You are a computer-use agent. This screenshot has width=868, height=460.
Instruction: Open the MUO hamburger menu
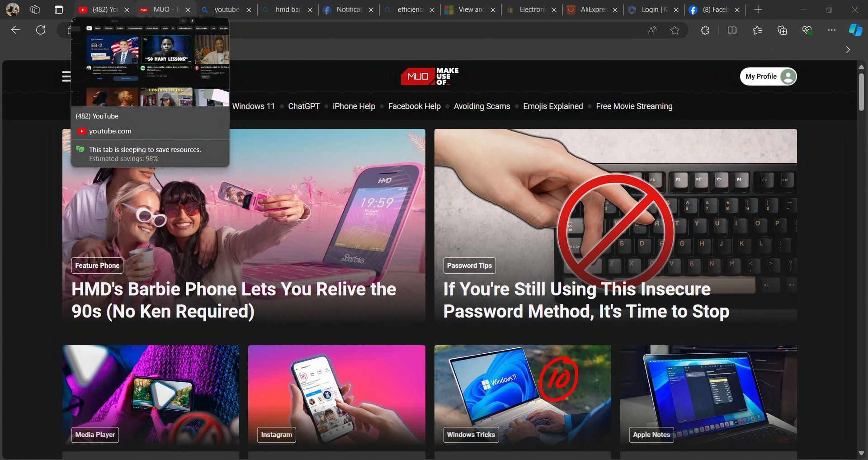tap(66, 76)
